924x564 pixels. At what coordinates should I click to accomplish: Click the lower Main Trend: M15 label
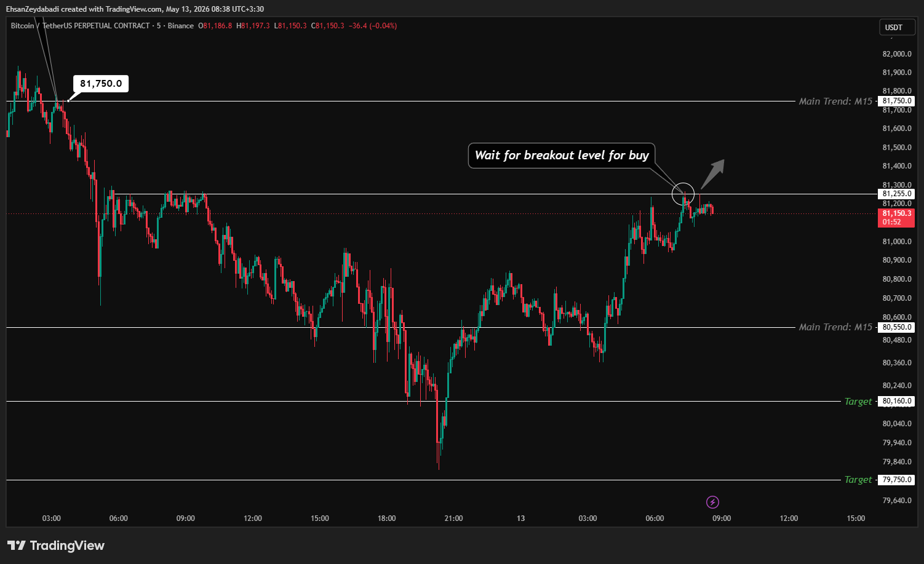[835, 327]
